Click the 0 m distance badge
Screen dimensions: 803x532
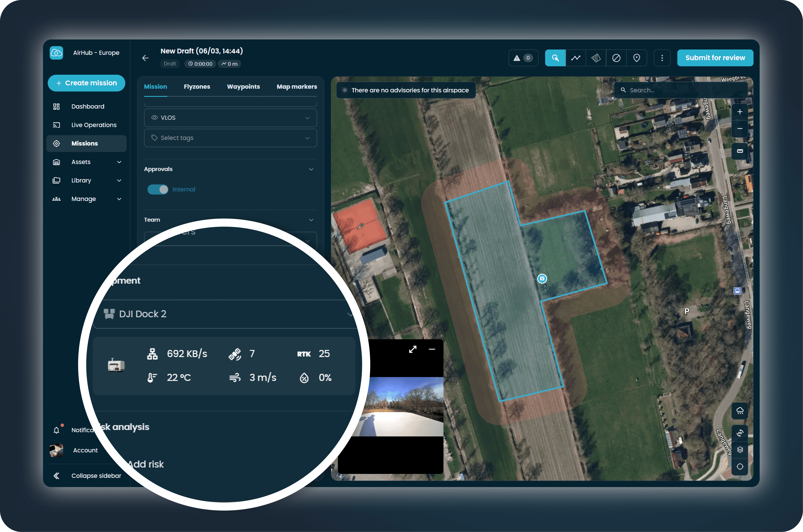click(x=229, y=64)
